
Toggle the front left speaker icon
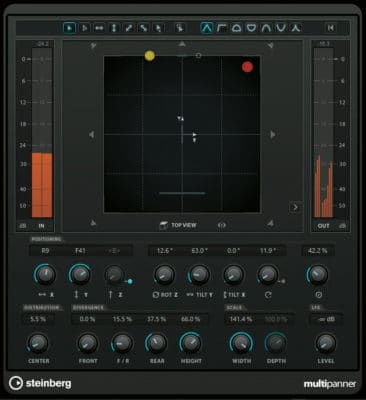point(93,45)
